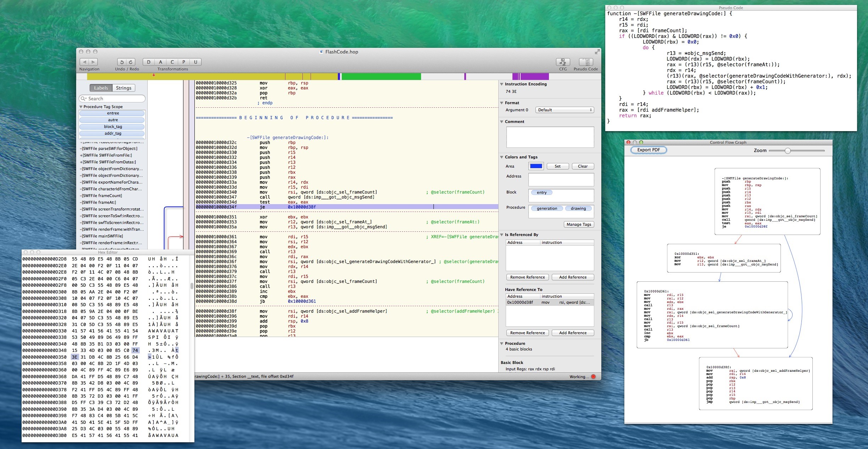Image resolution: width=868 pixels, height=449 pixels.
Task: Open the CFG view icon
Action: [x=563, y=62]
